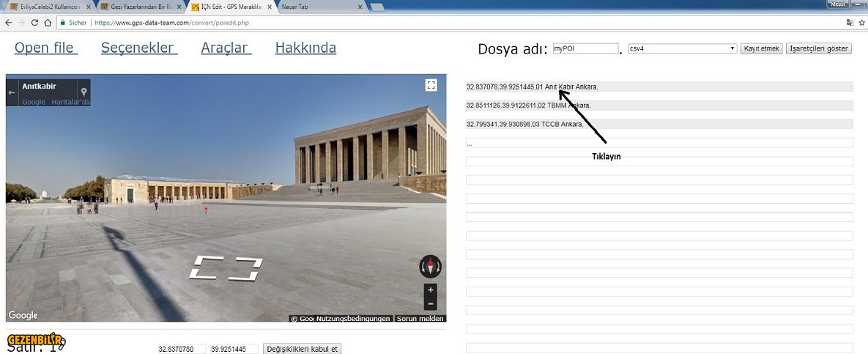Viewport: 868px width, 354px height.
Task: Open the Seçenekler menu
Action: pos(139,48)
